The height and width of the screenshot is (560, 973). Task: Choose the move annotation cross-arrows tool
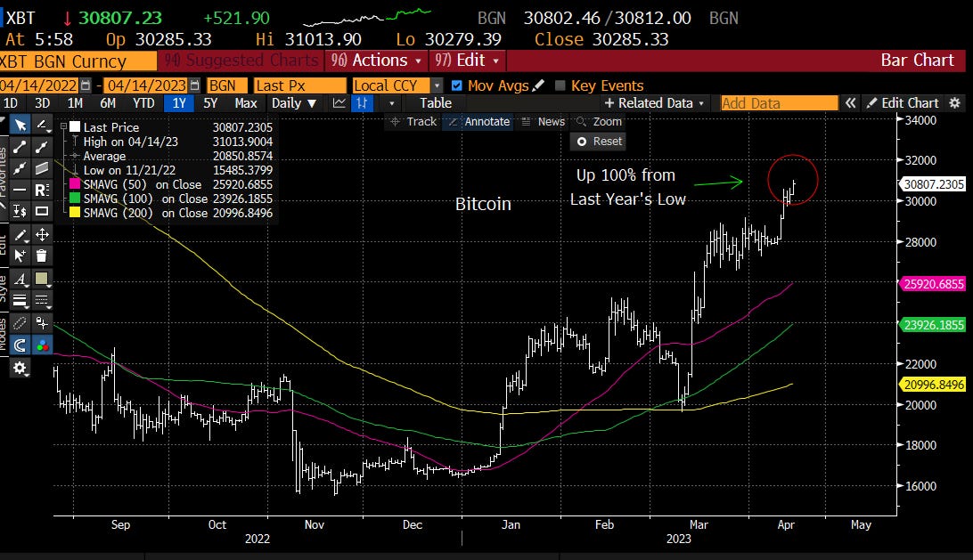[x=42, y=234]
